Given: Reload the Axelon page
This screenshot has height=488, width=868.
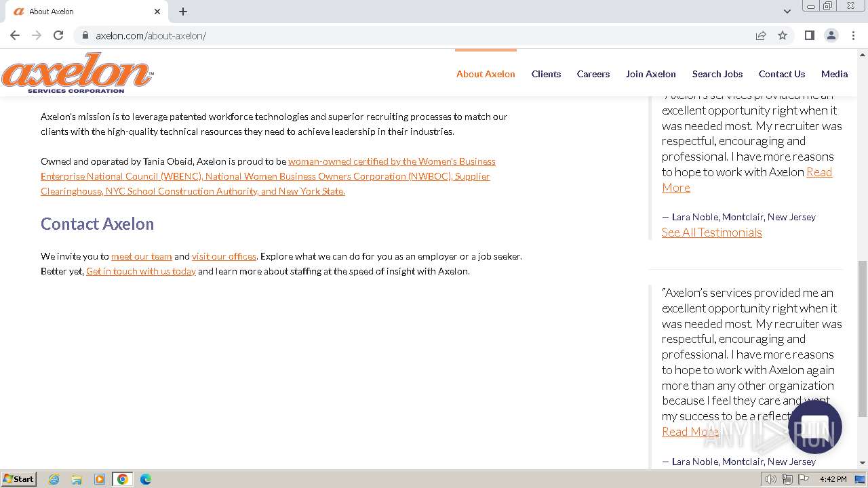Looking at the screenshot, I should coord(58,35).
